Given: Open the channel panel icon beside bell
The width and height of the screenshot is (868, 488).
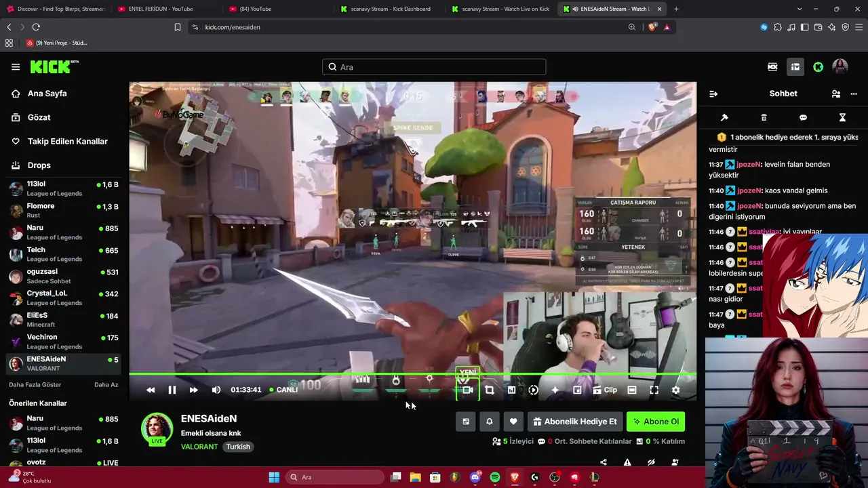Looking at the screenshot, I should point(466,422).
